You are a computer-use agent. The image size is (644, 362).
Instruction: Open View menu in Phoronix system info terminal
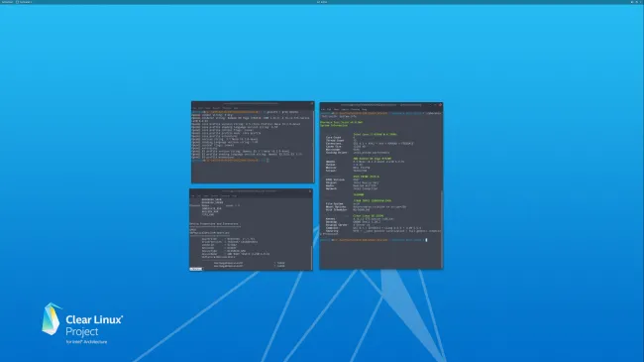coord(336,109)
